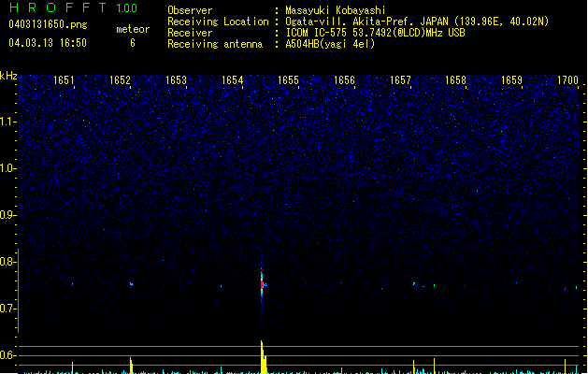Click the Observer field label
This screenshot has width=588, height=374.
190,10
